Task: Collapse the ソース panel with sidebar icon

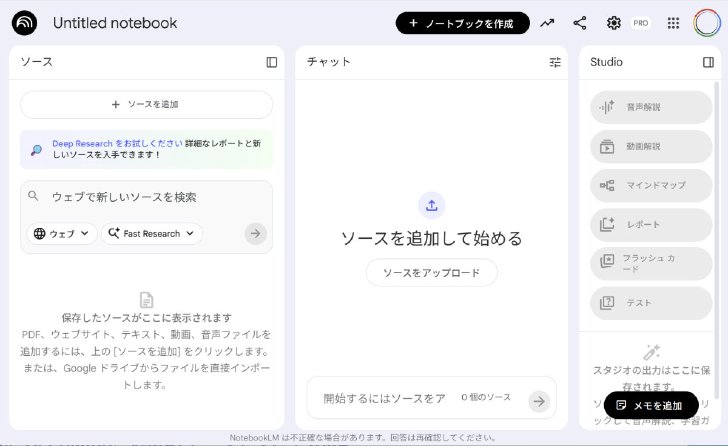Action: 272,62
